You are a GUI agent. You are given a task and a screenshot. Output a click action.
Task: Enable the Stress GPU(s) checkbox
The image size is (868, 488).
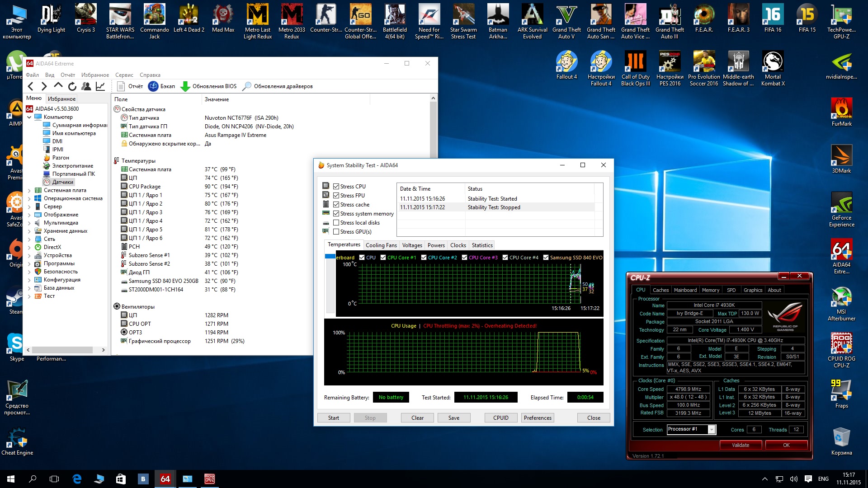[x=336, y=232]
